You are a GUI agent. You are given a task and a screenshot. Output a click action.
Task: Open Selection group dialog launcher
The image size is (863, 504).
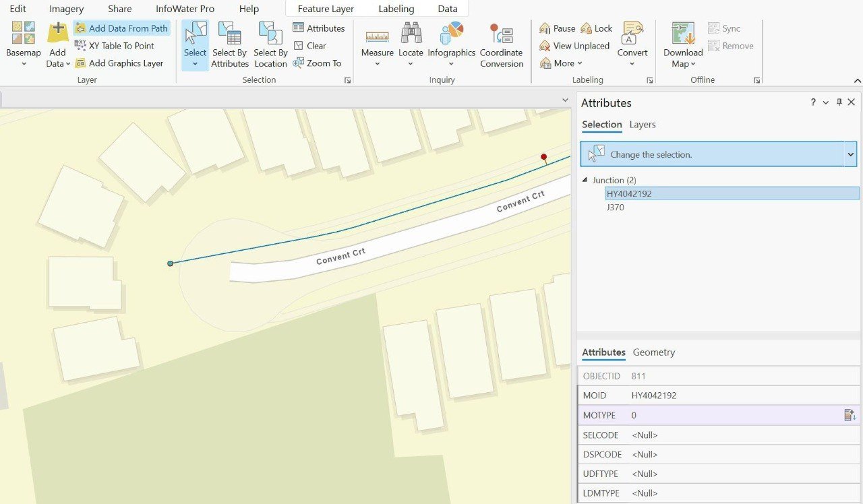(x=347, y=80)
